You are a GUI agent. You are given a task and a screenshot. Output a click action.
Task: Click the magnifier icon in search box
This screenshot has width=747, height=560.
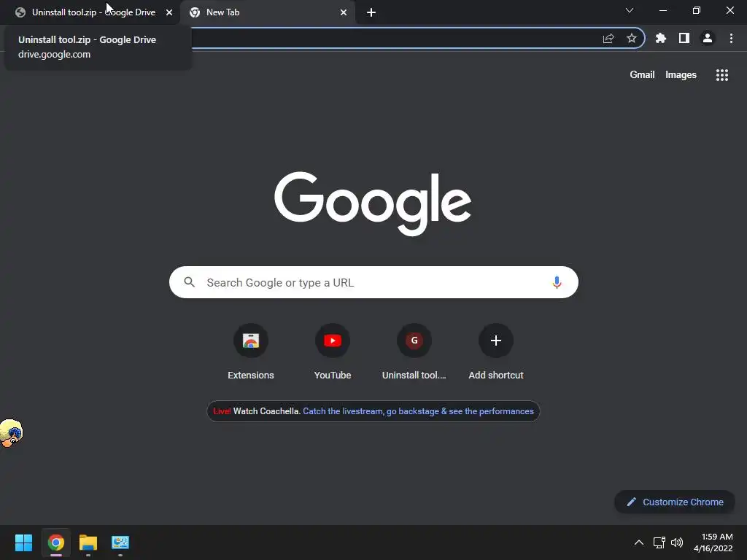point(190,282)
